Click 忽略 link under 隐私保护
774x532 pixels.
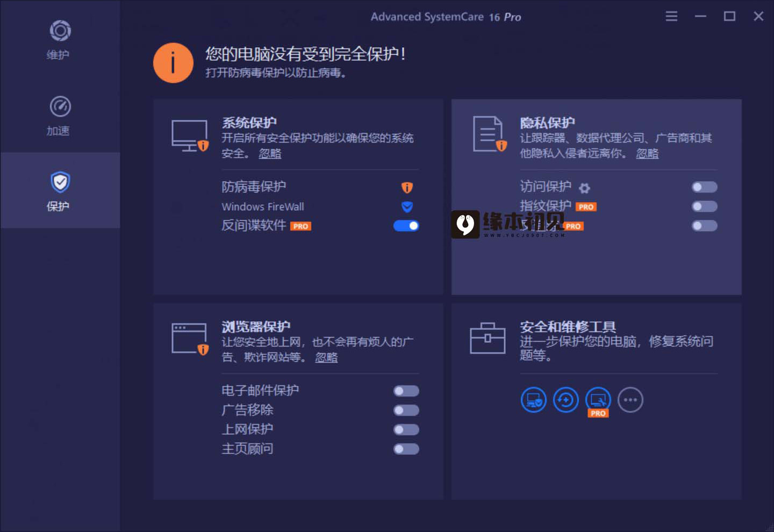(x=647, y=154)
